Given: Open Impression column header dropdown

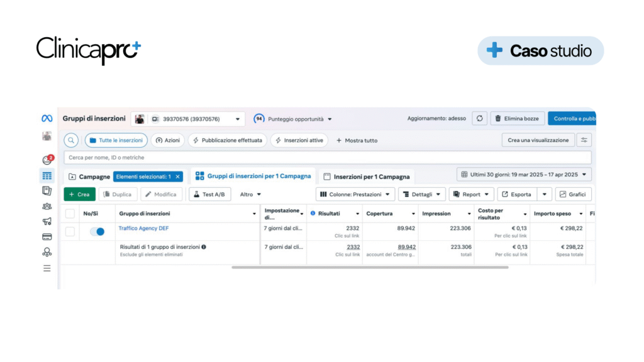Looking at the screenshot, I should point(469,214).
